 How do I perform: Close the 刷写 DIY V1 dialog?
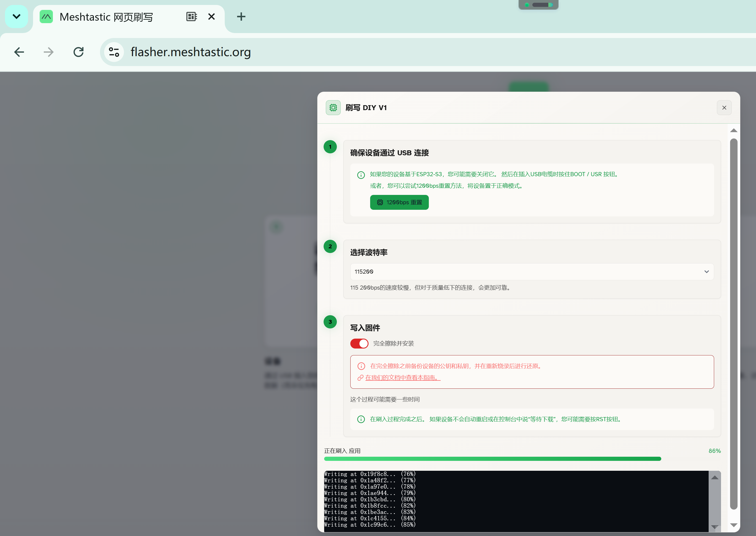coord(724,108)
